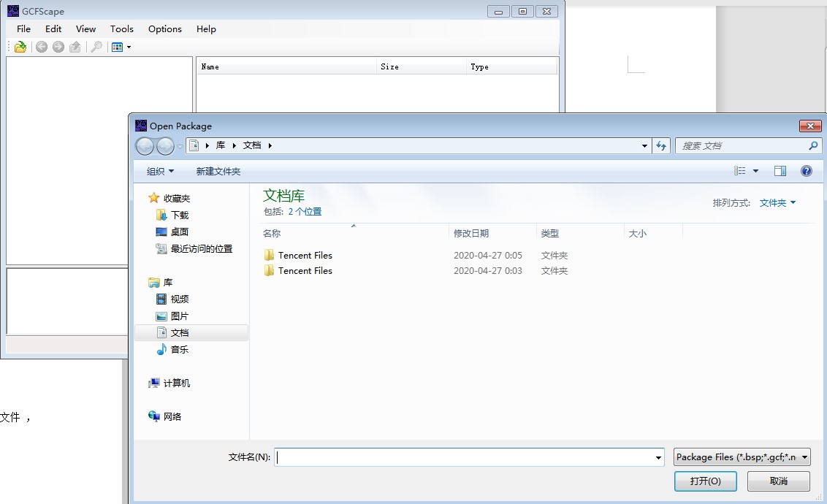Click the 2 个位置 link
The height and width of the screenshot is (504, 827).
click(305, 211)
